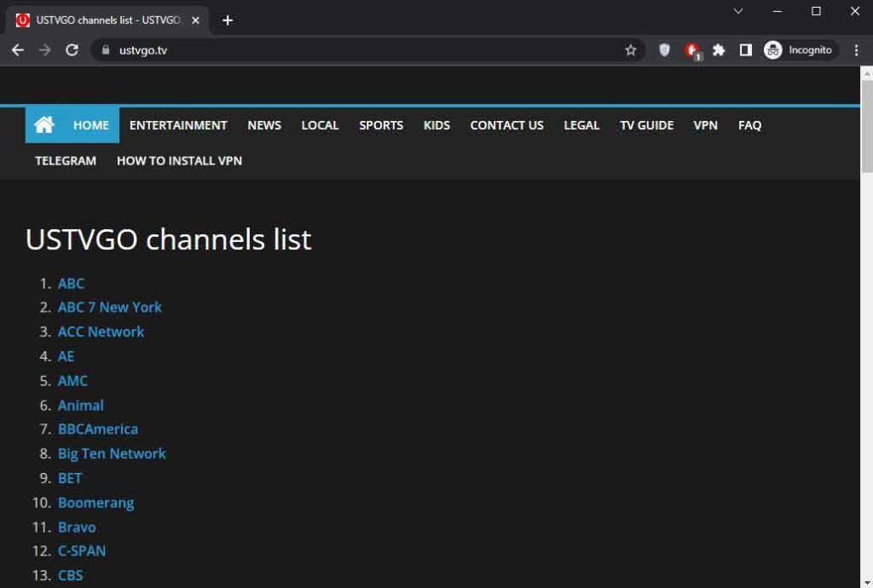Reload the page with the refresh icon

72,49
